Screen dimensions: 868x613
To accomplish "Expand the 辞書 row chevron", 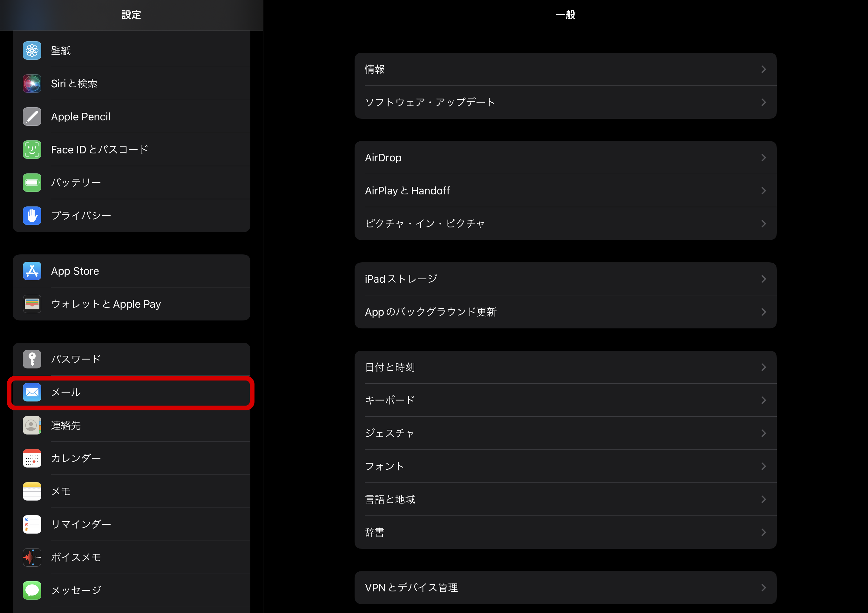I will [763, 532].
